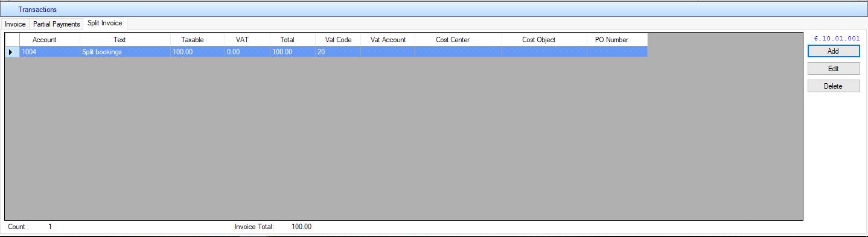This screenshot has width=868, height=237.
Task: Open the Invoice tab
Action: click(x=15, y=24)
